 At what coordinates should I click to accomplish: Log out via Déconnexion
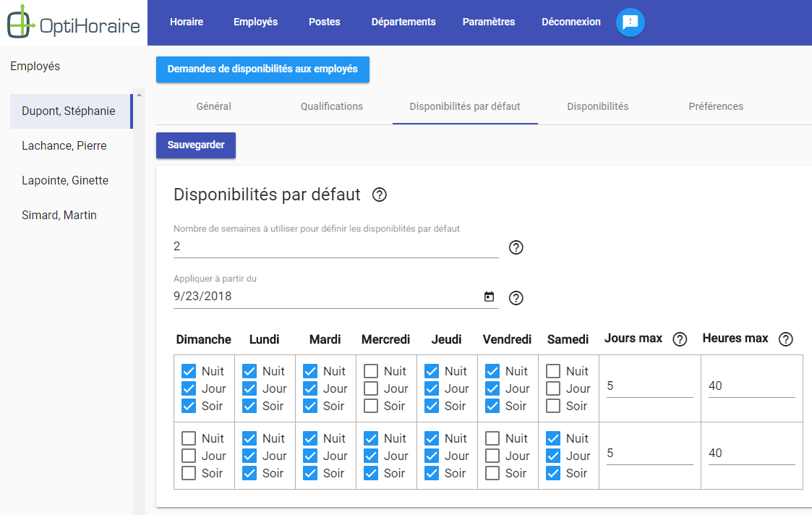tap(570, 22)
